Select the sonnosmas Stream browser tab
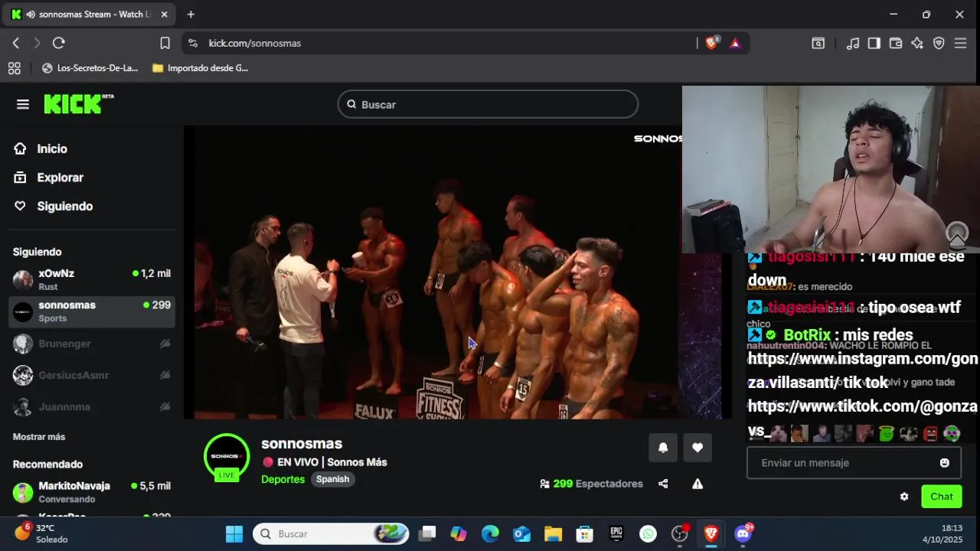 point(90,14)
